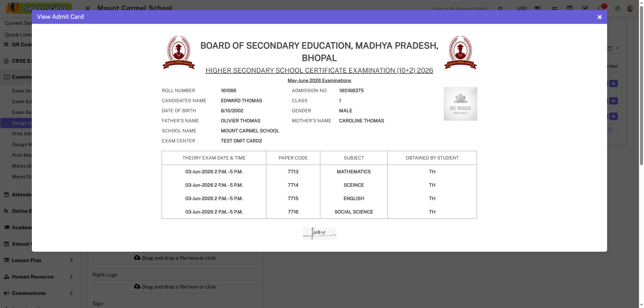The width and height of the screenshot is (644, 308).
Task: Click the search magnifier icon
Action: [500, 8]
